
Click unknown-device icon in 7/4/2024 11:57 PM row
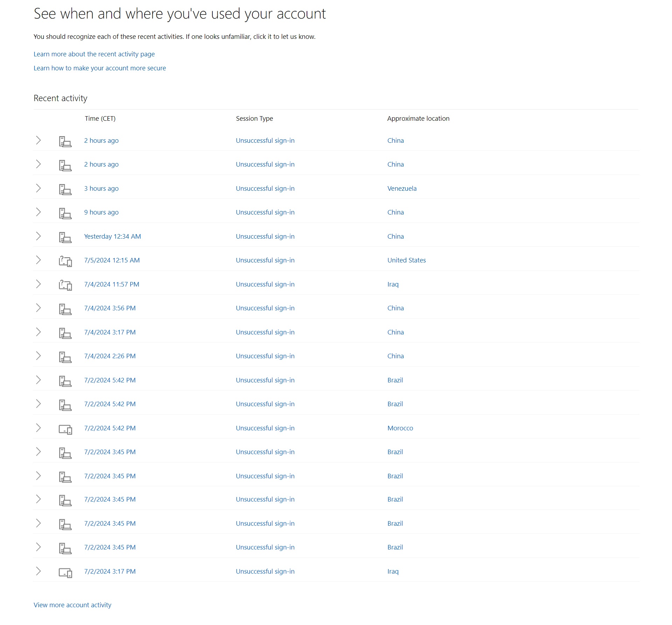[65, 285]
